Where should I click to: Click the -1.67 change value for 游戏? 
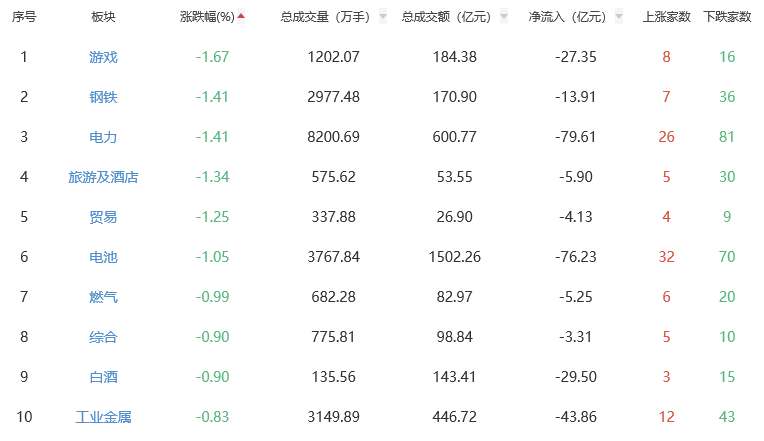[212, 57]
